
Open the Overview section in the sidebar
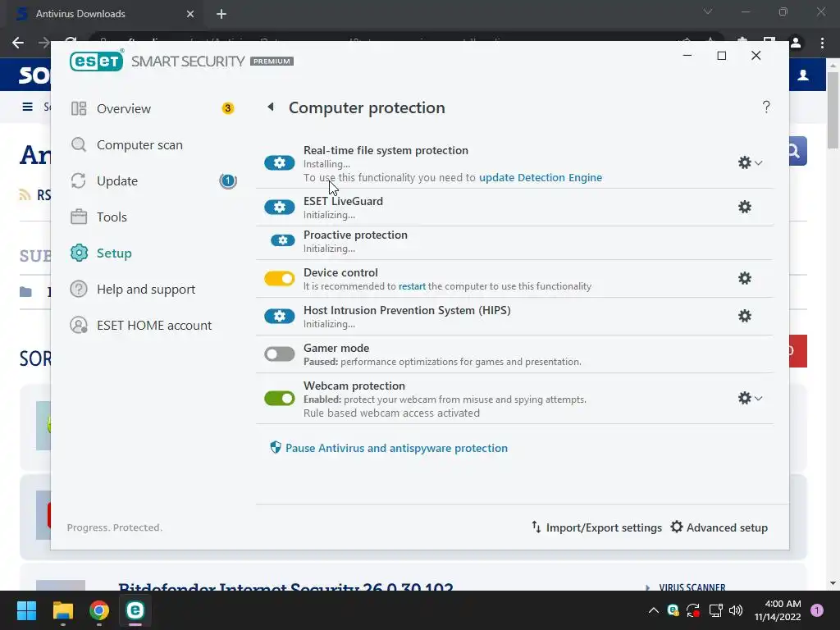coord(124,109)
